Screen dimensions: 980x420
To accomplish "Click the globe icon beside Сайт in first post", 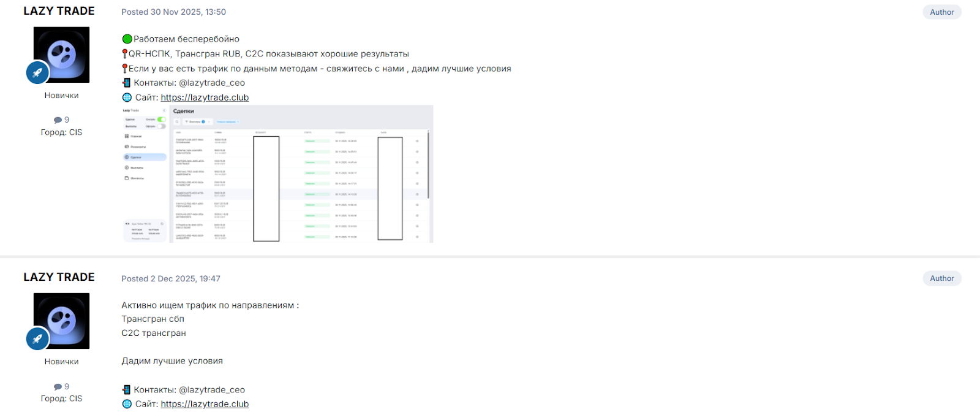I will tap(127, 97).
